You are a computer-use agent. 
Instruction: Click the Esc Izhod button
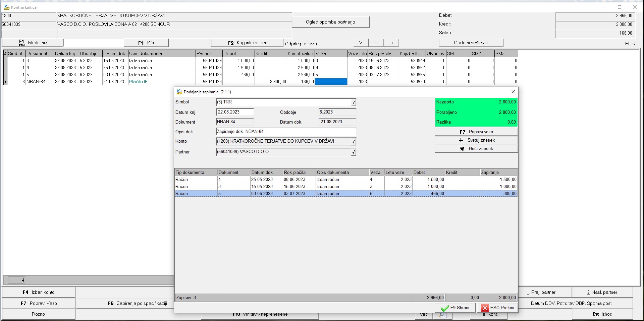[x=602, y=314]
